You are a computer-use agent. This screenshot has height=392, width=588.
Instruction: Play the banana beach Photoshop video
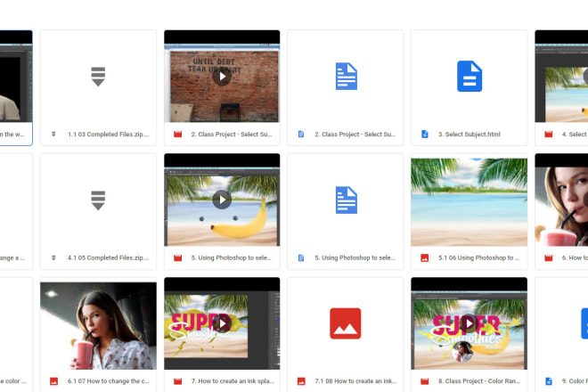click(222, 200)
